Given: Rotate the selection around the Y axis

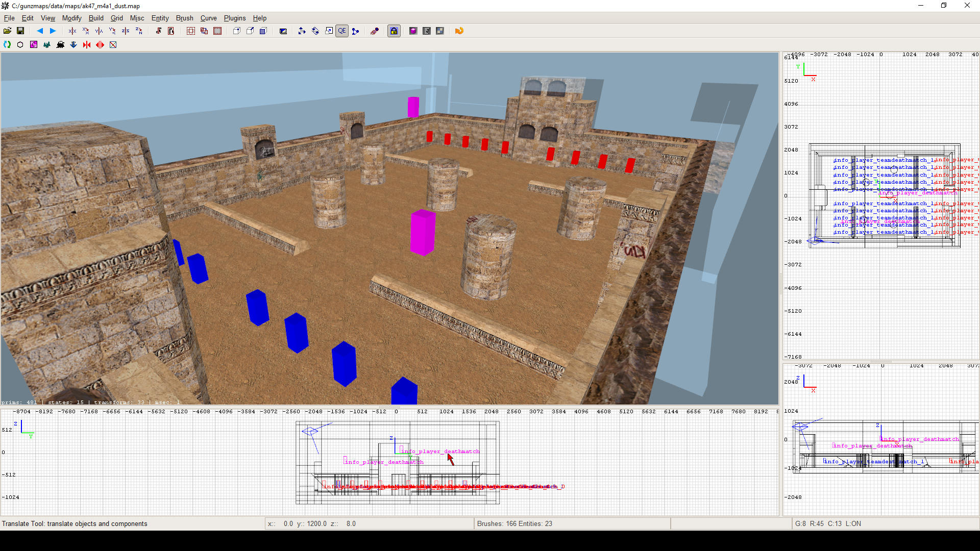Looking at the screenshot, I should point(112,31).
